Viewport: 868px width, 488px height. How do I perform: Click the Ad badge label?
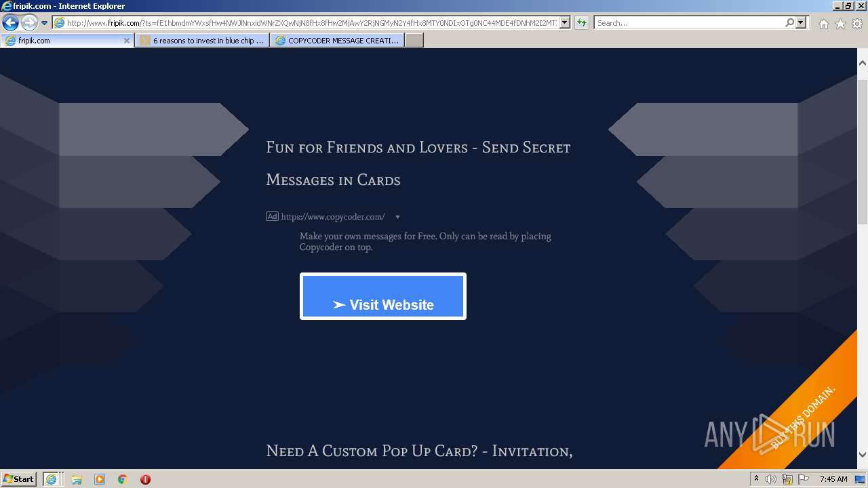pyautogui.click(x=272, y=217)
